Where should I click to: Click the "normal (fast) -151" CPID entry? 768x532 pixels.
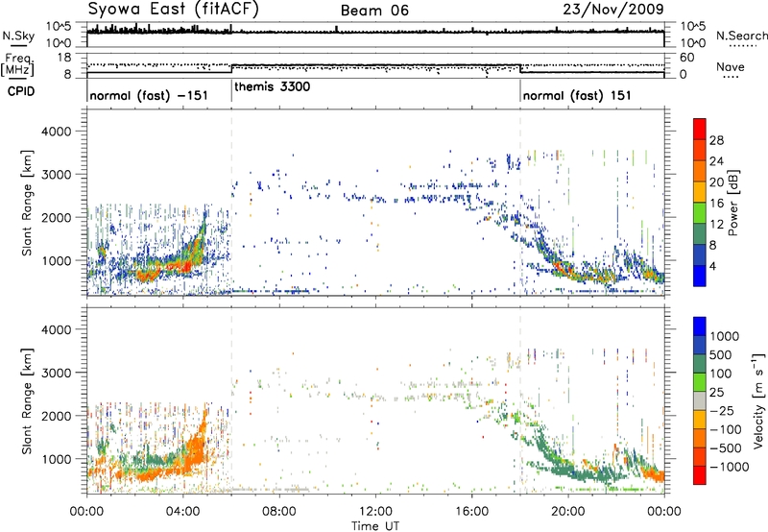click(149, 95)
